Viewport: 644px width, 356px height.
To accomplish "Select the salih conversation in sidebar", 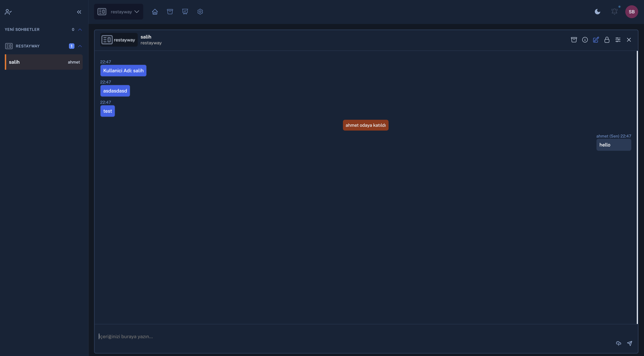I will pos(44,62).
